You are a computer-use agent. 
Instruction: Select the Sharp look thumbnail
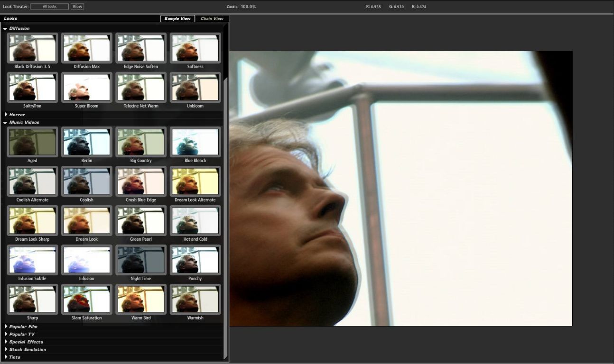(32, 299)
